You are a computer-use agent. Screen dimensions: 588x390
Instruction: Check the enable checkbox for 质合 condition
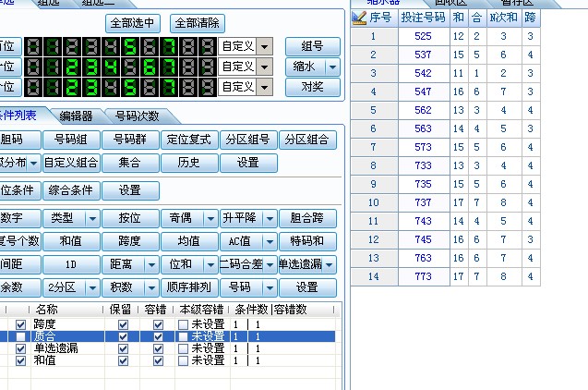20,336
